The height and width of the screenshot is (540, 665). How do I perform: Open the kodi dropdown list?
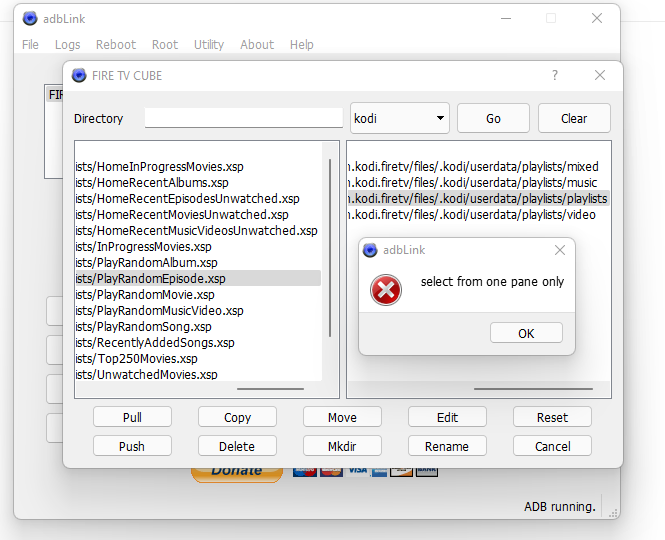tap(400, 118)
